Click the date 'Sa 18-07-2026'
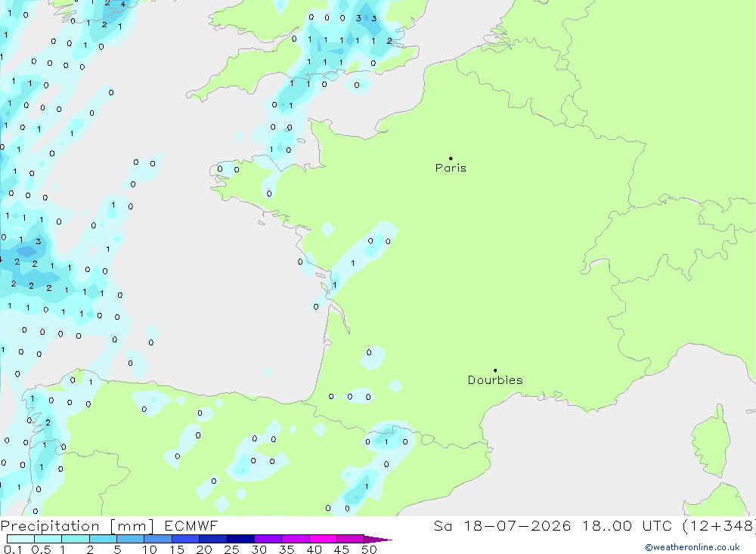 click(503, 525)
